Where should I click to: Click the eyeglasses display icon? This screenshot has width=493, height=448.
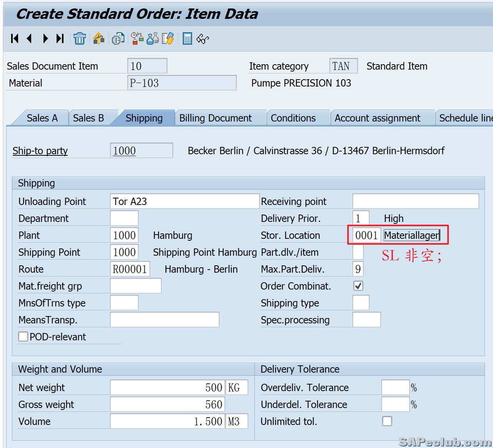202,38
